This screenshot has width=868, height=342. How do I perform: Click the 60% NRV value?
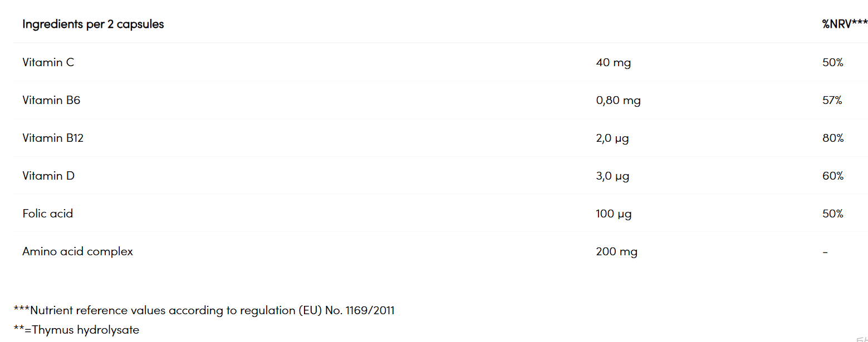[x=833, y=176]
